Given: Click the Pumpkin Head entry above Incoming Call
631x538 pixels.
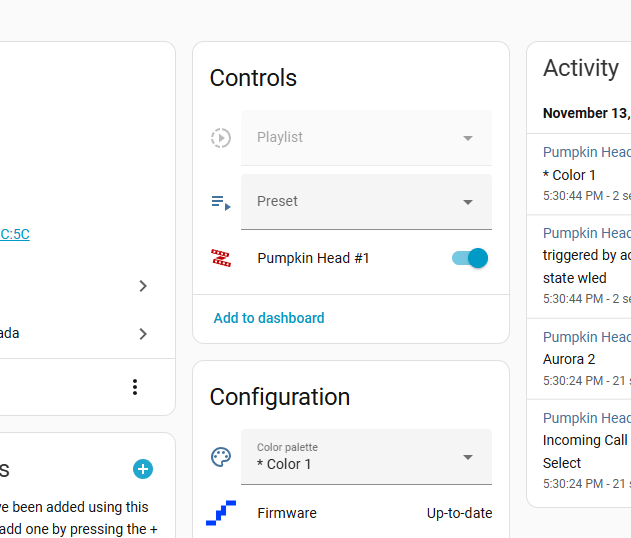Looking at the screenshot, I should (x=587, y=418).
